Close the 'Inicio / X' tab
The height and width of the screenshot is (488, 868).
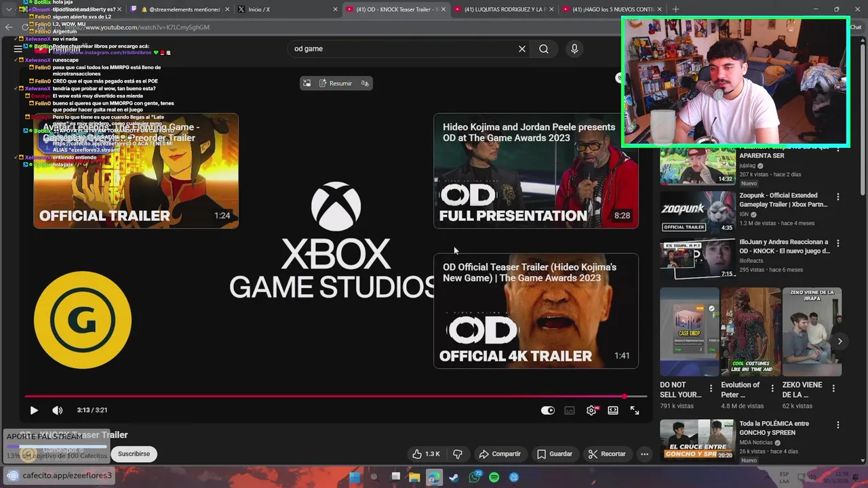pyautogui.click(x=335, y=9)
